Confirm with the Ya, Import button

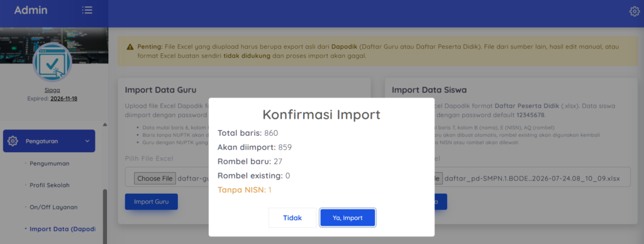[x=347, y=218]
